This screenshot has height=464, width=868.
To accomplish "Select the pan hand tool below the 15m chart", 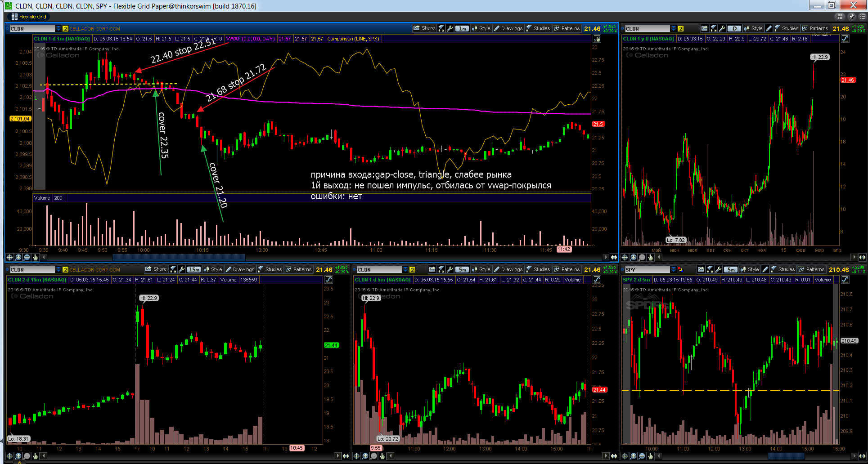I will point(35,456).
